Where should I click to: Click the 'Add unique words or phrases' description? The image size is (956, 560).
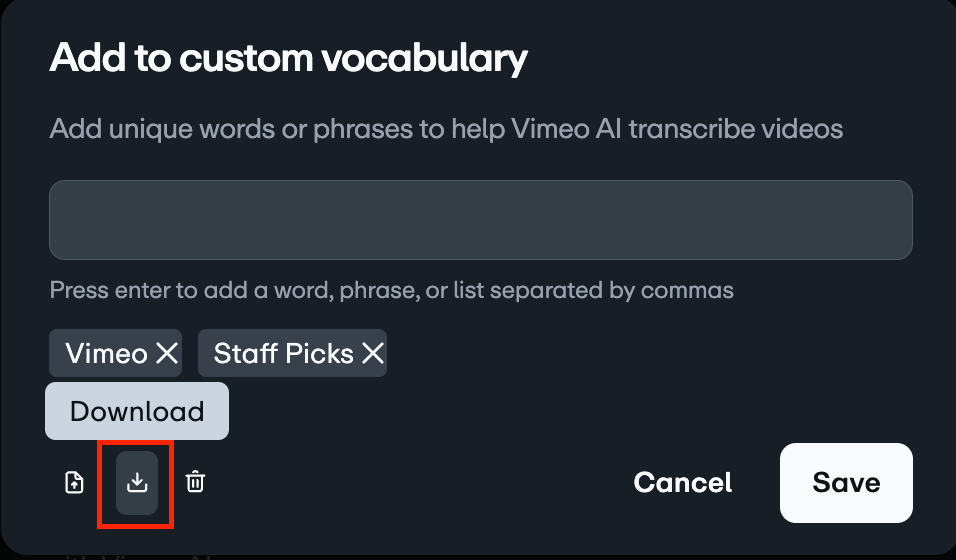coord(446,129)
